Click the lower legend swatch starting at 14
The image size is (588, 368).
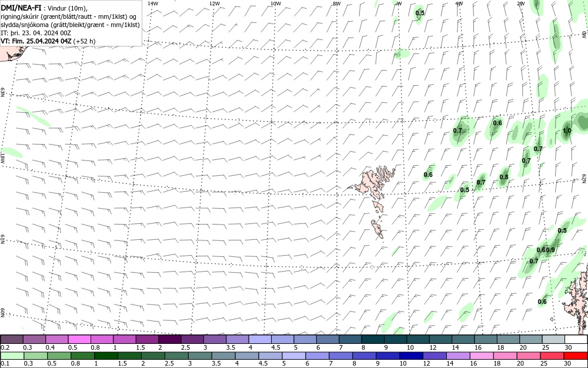coord(458,356)
